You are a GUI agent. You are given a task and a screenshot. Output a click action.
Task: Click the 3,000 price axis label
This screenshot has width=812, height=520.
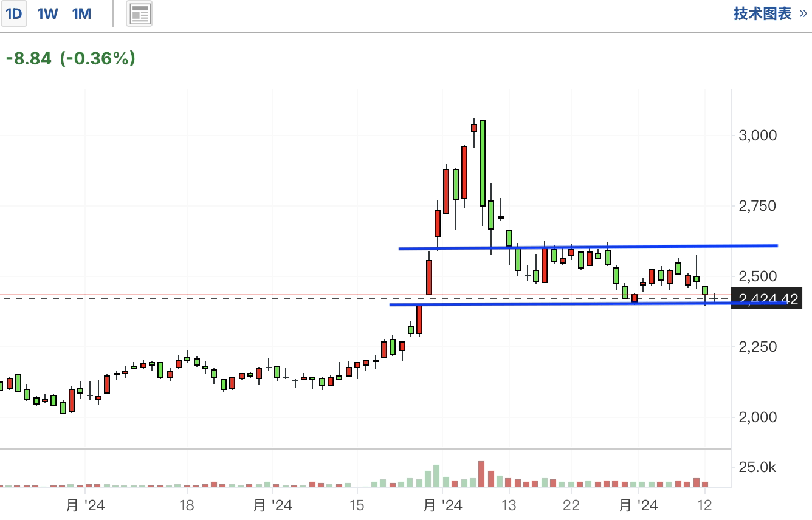pyautogui.click(x=758, y=135)
